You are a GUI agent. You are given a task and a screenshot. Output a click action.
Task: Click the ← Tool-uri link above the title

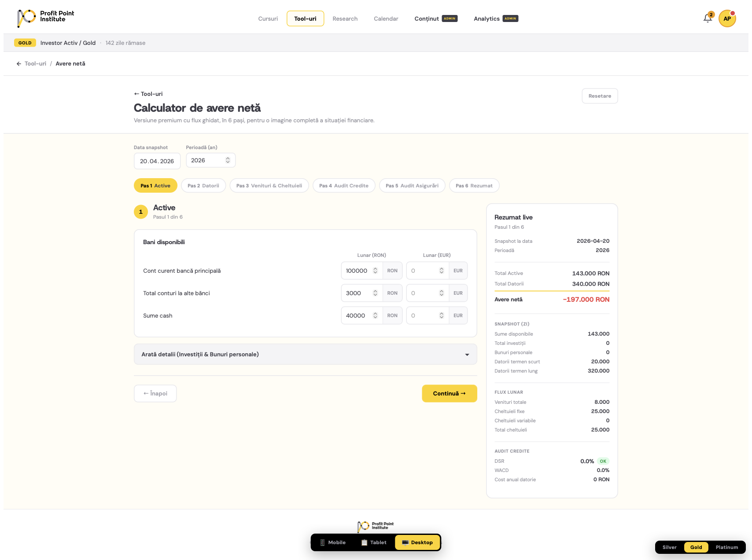pos(148,94)
